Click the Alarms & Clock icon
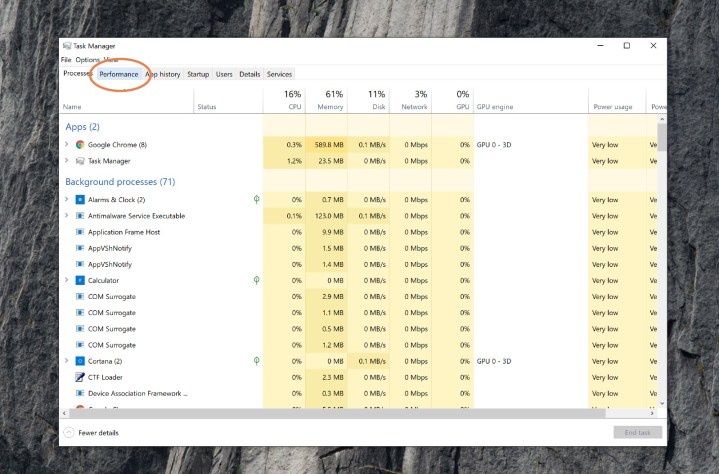Screen dimensions: 719x474 (x=80, y=200)
